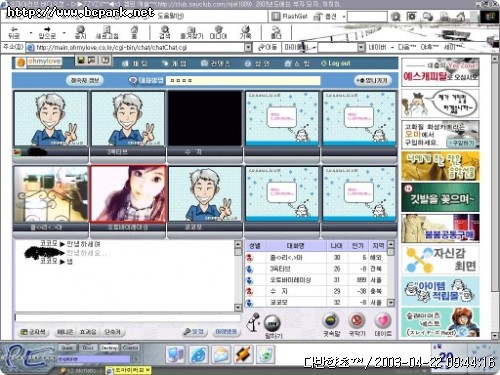500x375 pixels.
Task: Open the 옵션 dropdown arrow beside FlashGet
Action: coord(343,16)
